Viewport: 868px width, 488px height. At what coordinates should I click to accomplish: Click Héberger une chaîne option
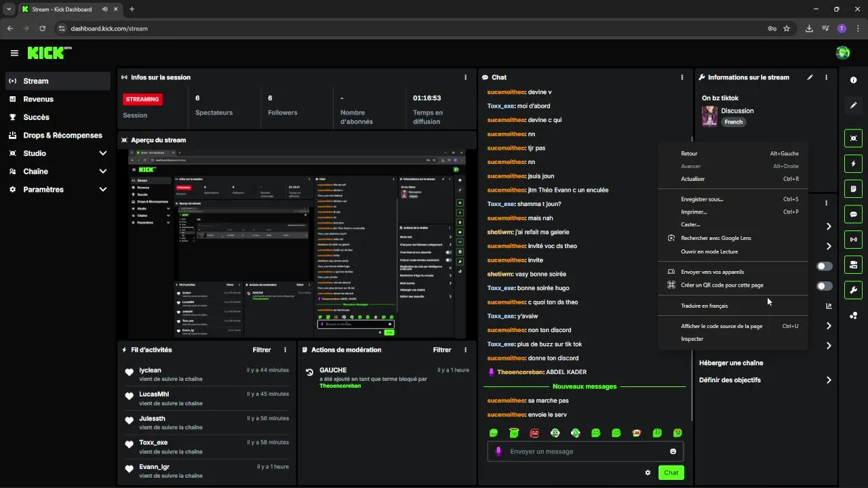731,363
